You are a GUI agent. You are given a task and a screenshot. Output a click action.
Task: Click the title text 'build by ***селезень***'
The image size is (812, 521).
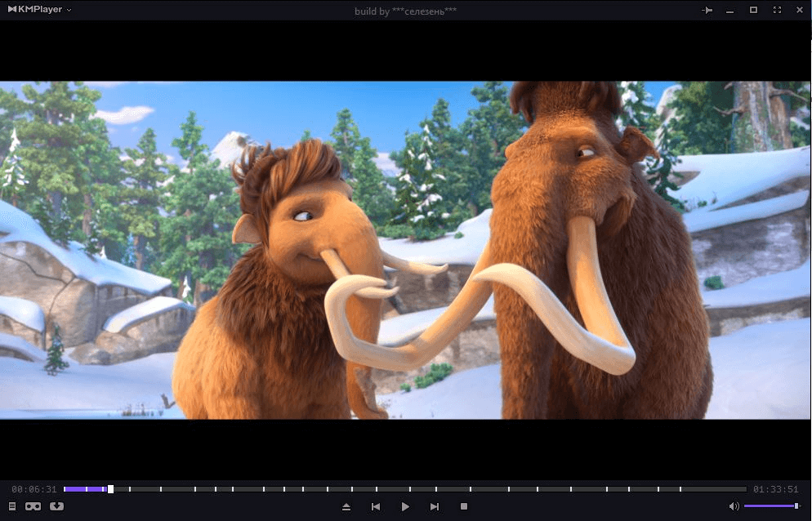coord(405,11)
